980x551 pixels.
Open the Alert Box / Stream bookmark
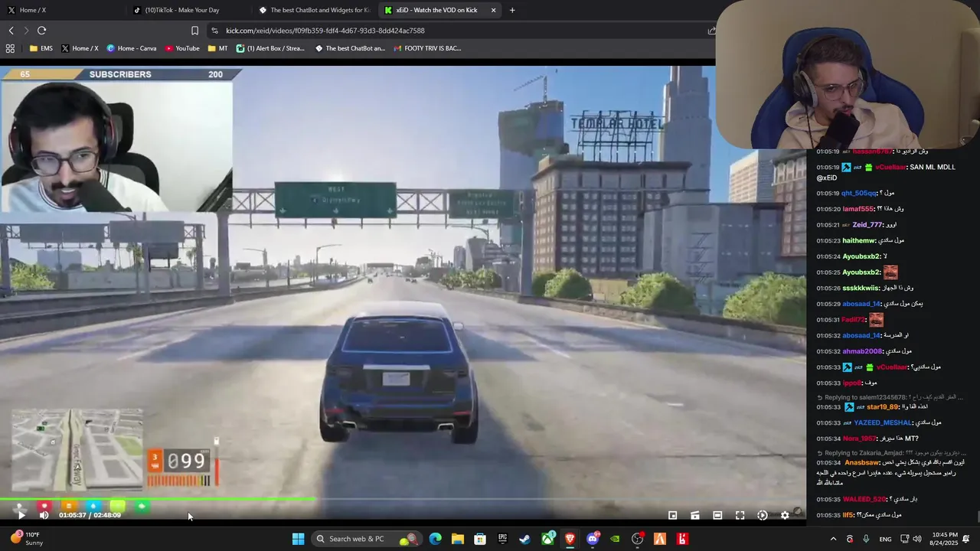(270, 48)
